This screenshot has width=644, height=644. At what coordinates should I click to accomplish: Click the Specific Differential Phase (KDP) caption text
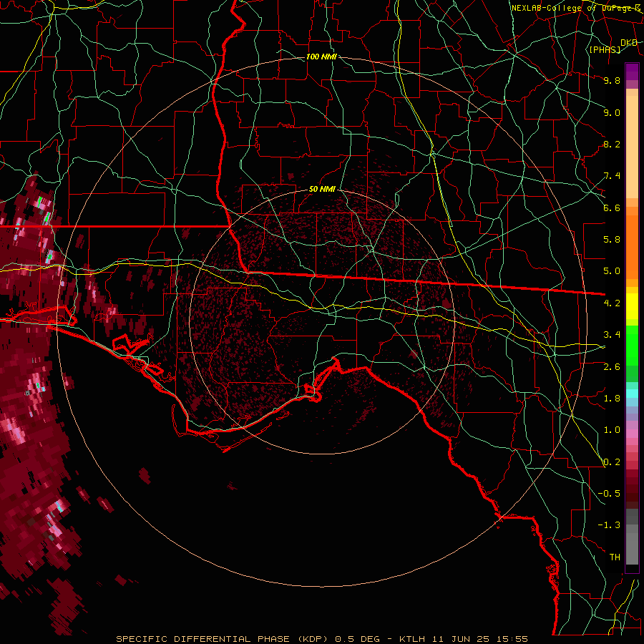click(222, 639)
